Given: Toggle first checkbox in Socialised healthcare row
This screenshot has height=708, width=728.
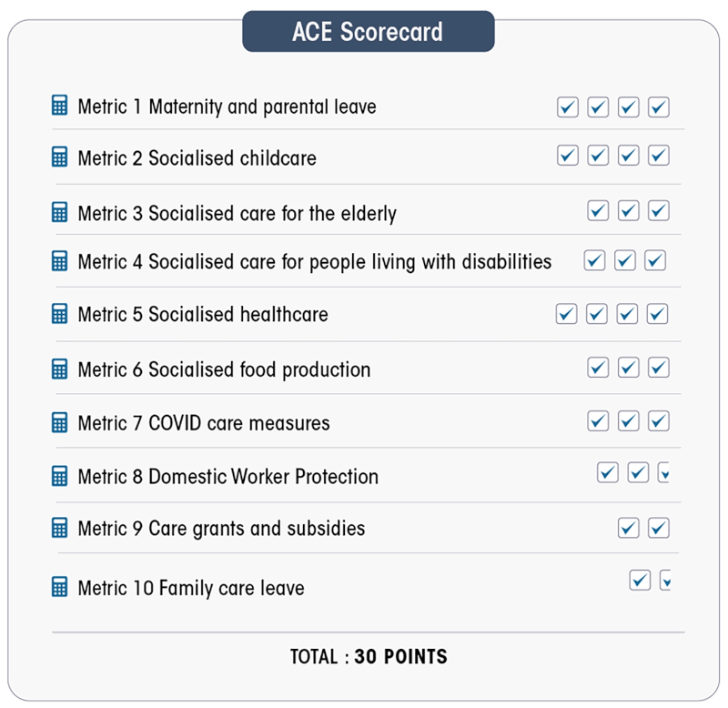Looking at the screenshot, I should point(566,314).
